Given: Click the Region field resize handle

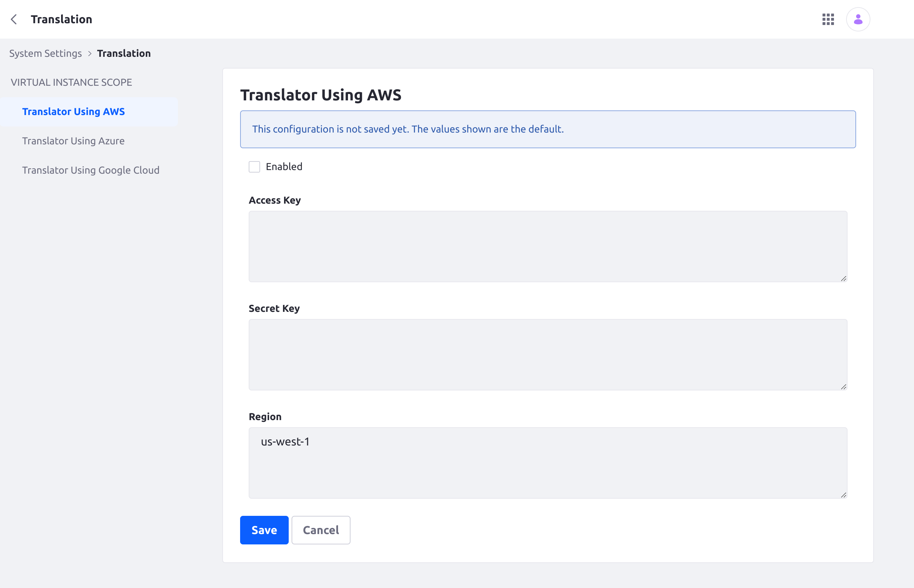Looking at the screenshot, I should 843,495.
